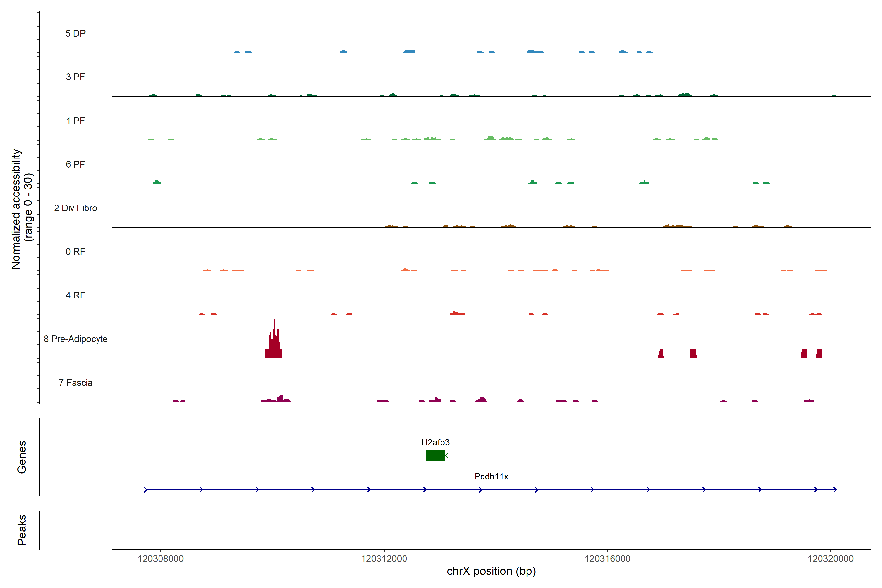Click the chrX position axis title
Screen dimensions: 882x588
pyautogui.click(x=491, y=571)
